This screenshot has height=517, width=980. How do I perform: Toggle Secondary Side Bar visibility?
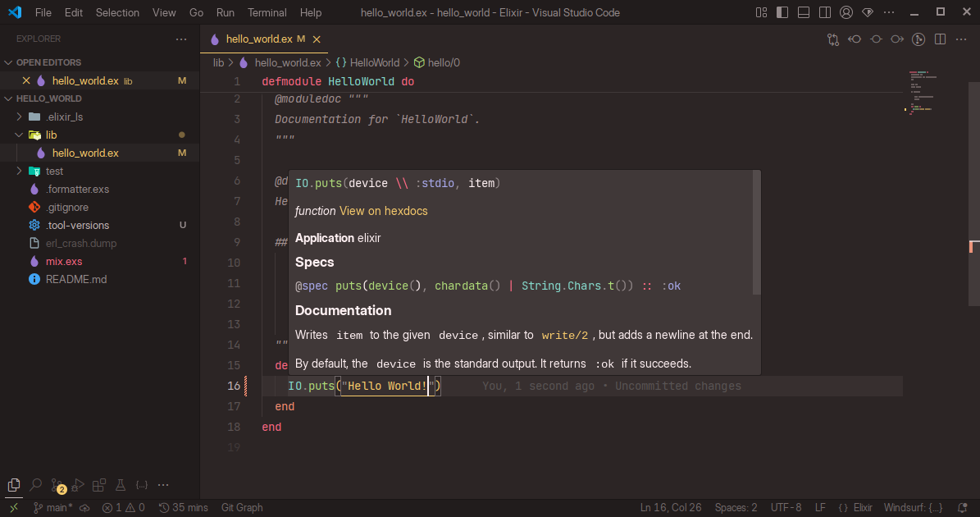824,12
